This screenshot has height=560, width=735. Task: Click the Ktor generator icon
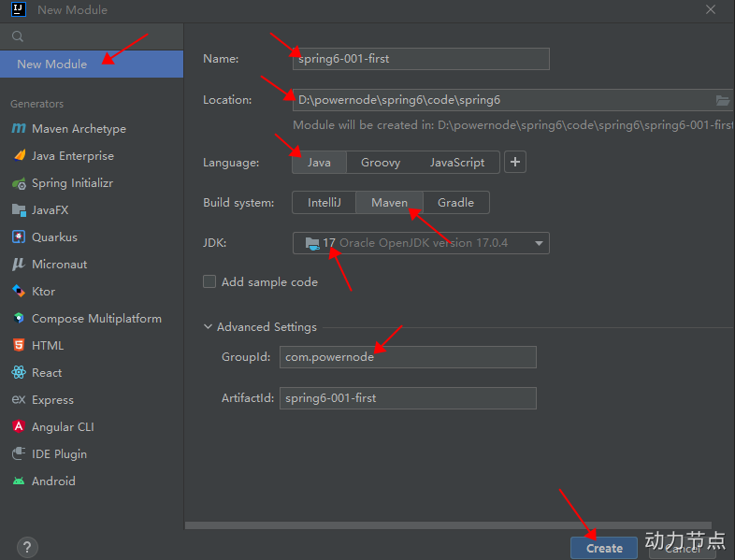point(19,291)
